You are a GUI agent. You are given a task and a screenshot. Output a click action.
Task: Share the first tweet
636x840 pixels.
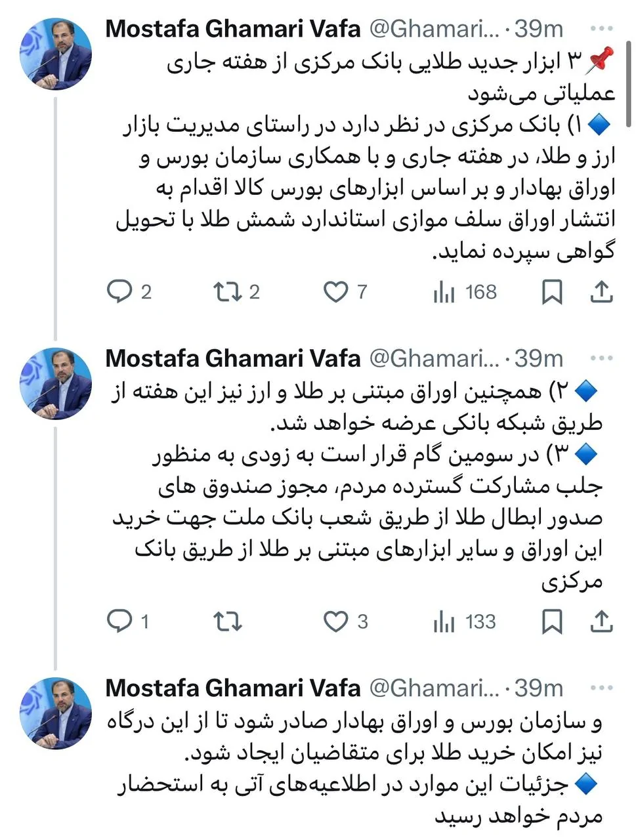[601, 292]
